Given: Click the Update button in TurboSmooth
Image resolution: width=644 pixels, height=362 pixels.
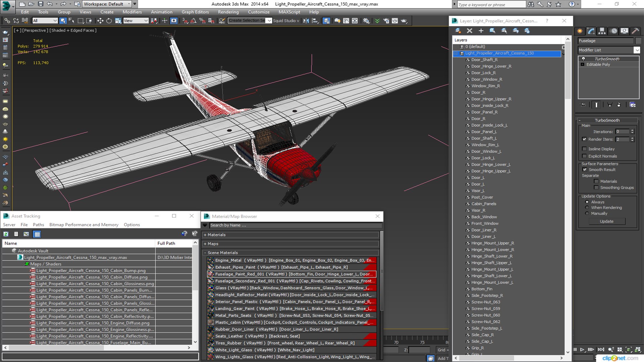Looking at the screenshot, I should point(606,222).
